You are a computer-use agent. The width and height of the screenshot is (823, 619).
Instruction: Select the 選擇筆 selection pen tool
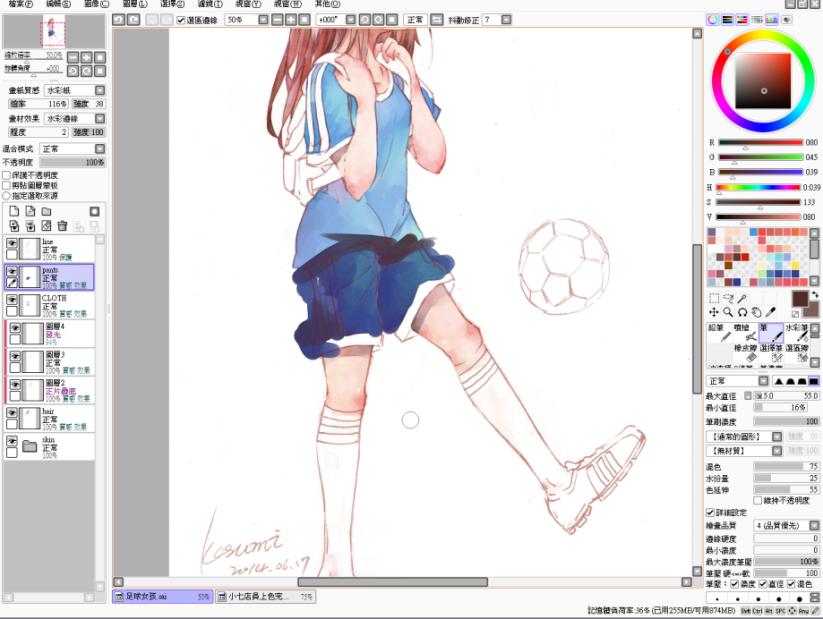coord(771,353)
